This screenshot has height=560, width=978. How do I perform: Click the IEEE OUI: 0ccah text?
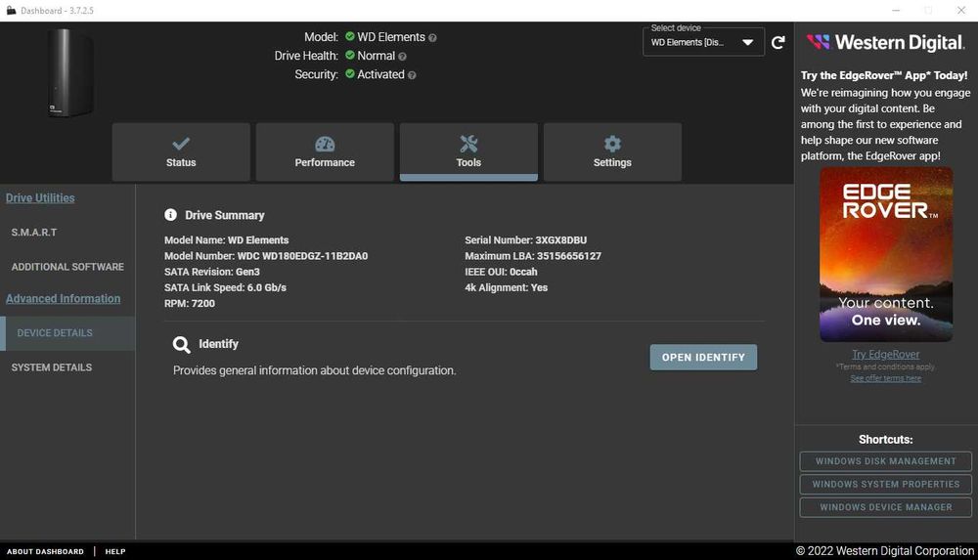(x=501, y=272)
